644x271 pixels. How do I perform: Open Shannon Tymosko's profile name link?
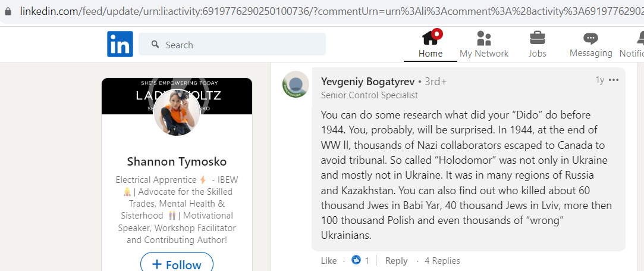pyautogui.click(x=177, y=161)
